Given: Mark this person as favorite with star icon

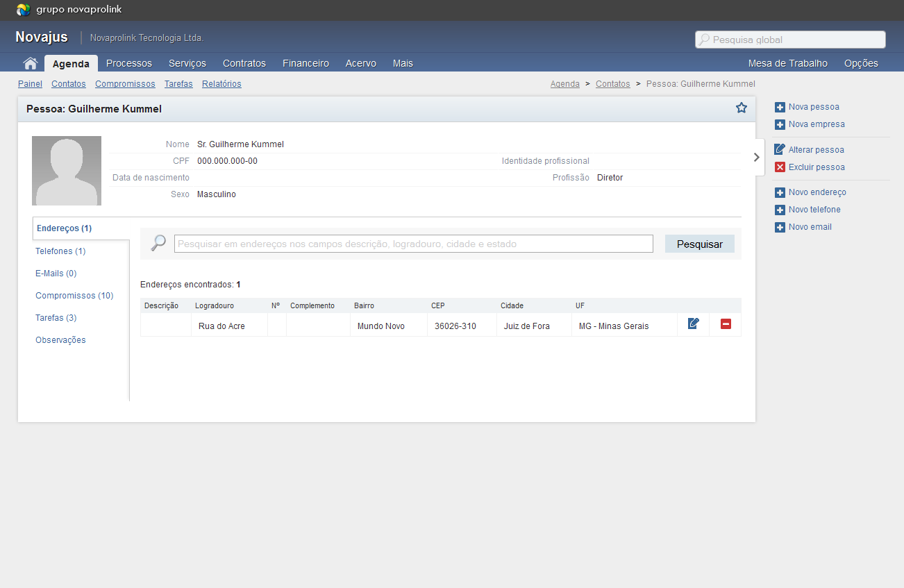Looking at the screenshot, I should (x=741, y=108).
